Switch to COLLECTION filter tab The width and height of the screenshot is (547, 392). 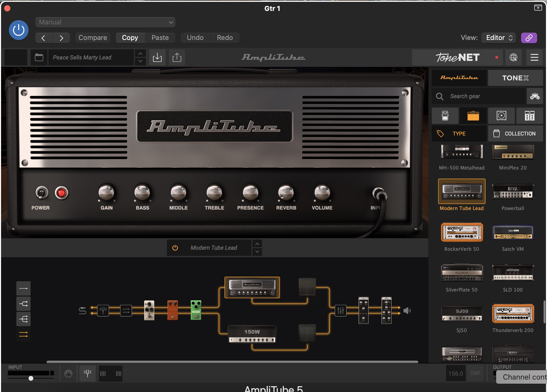pos(515,134)
